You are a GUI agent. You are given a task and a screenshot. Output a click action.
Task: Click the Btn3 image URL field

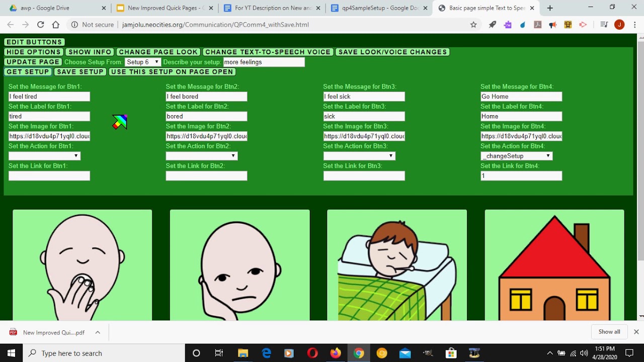coord(364,136)
